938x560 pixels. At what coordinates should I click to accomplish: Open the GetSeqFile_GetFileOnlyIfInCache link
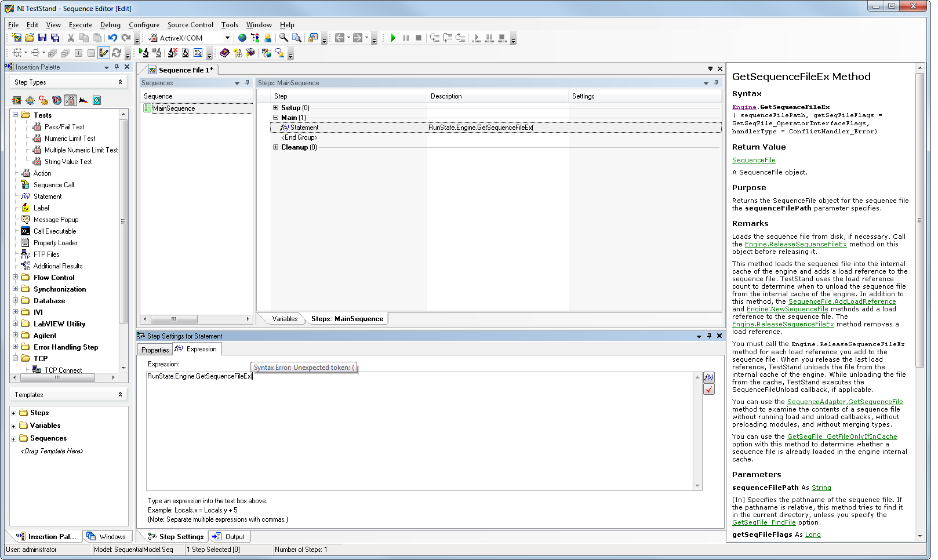[842, 437]
